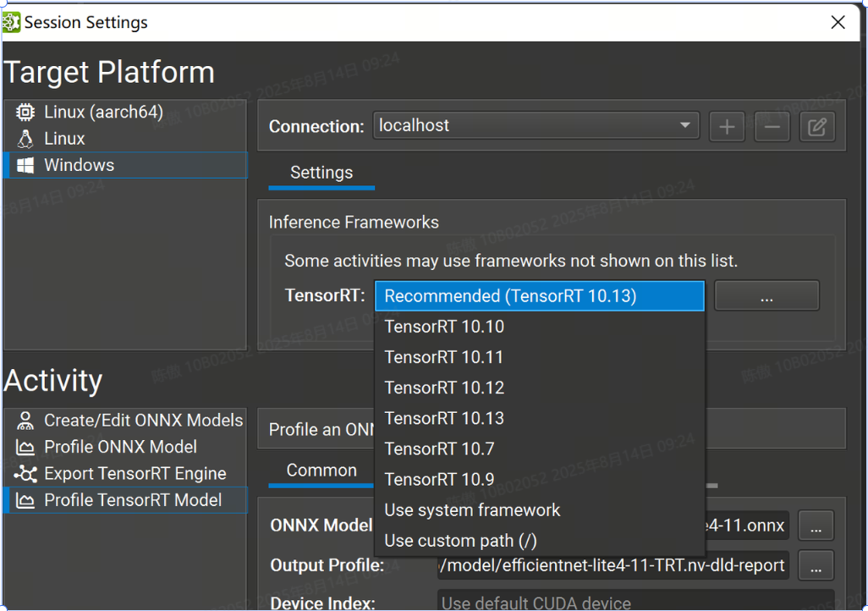The width and height of the screenshot is (868, 611).
Task: Select Use custom path (/) option
Action: click(x=540, y=541)
